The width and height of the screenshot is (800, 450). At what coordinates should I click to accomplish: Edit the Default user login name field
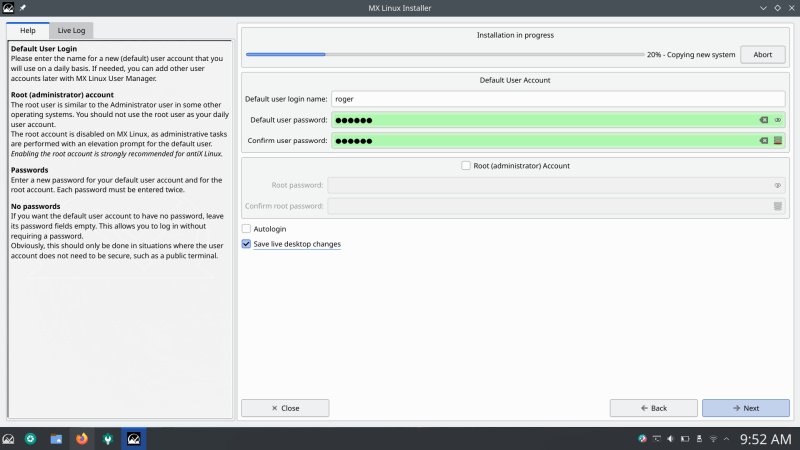point(558,99)
